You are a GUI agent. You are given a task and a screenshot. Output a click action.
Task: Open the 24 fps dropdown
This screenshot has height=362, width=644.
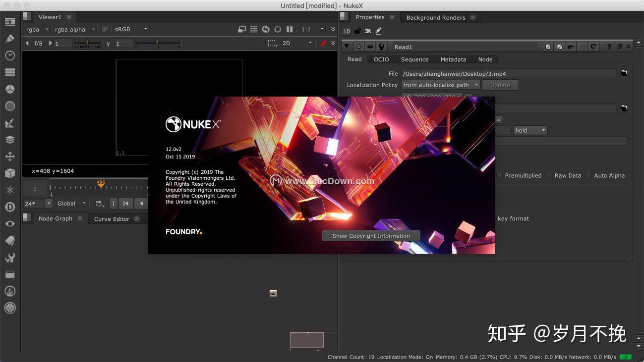pos(38,204)
